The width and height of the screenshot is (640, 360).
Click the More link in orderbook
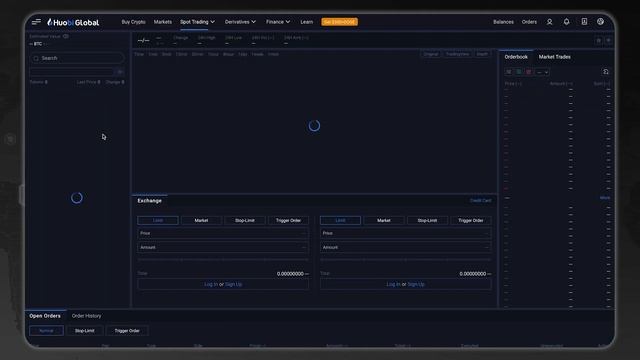605,198
